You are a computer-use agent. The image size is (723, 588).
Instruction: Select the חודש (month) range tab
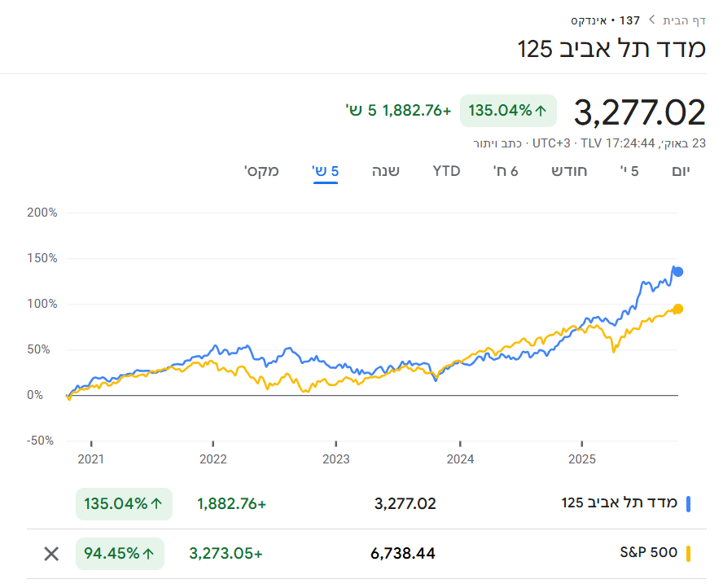click(569, 171)
